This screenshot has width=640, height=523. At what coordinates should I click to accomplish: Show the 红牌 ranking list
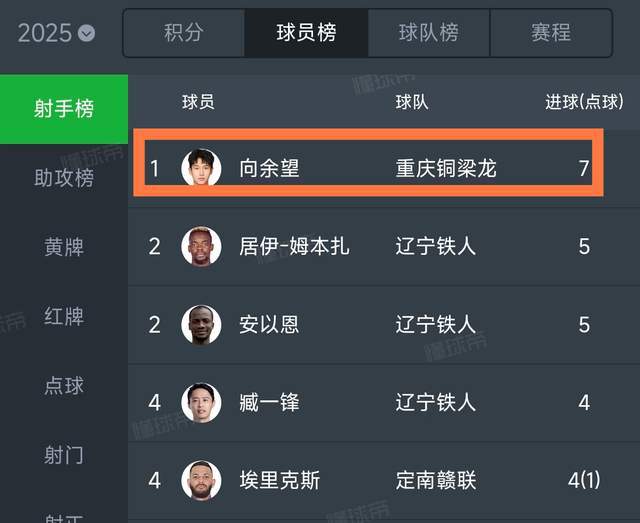tap(64, 316)
